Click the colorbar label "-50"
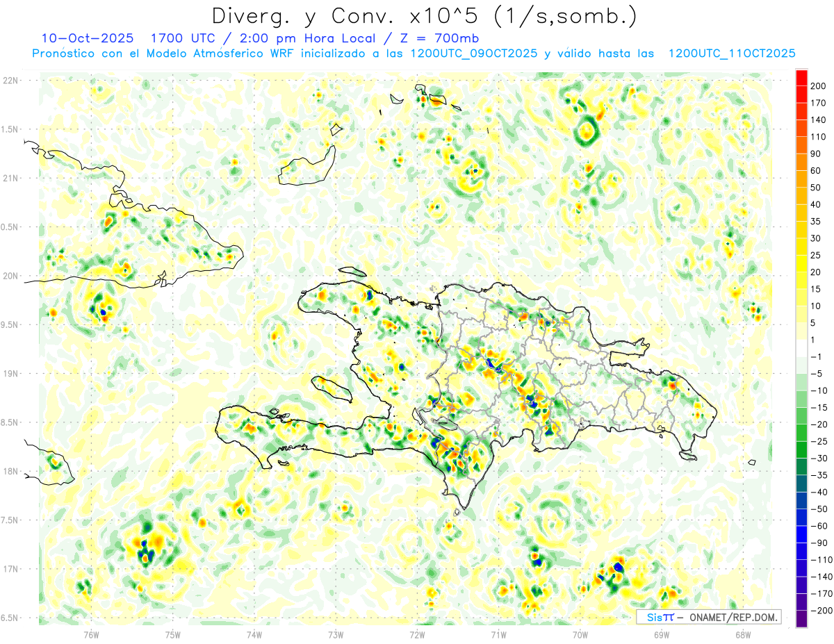834x644 pixels. coord(821,509)
